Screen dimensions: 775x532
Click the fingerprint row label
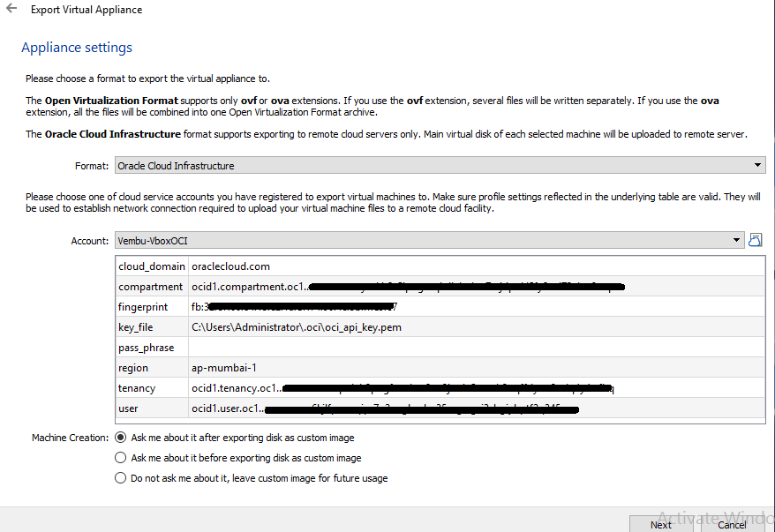coord(152,307)
